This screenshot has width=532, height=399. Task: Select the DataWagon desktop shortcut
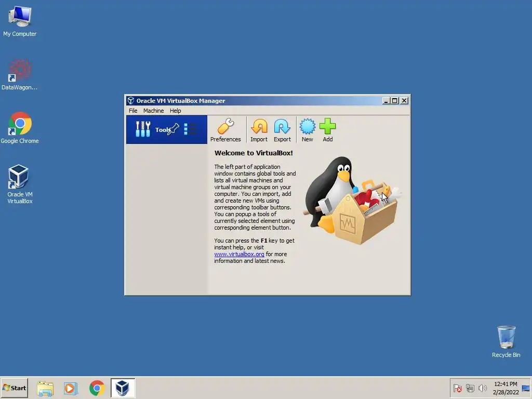click(x=20, y=75)
